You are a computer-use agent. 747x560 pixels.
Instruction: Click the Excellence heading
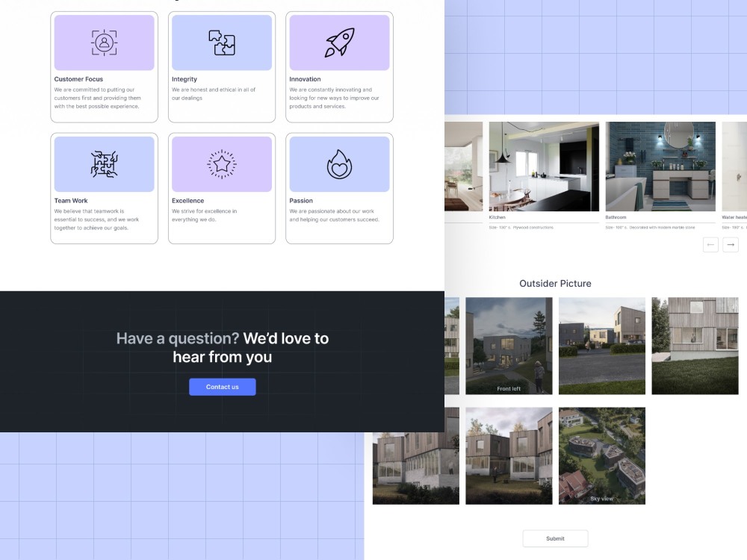187,200
